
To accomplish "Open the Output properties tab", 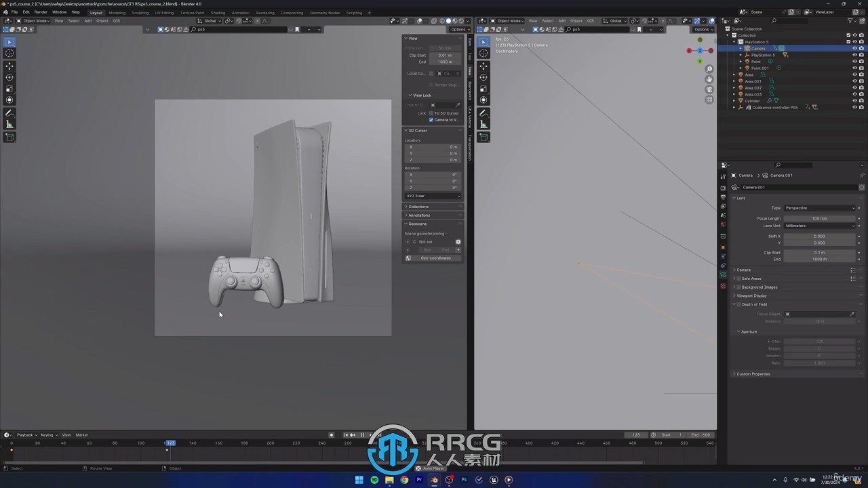I will pos(723,197).
